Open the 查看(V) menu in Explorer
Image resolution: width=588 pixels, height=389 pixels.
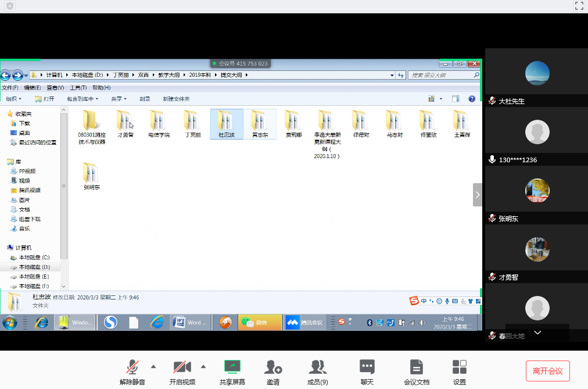[x=55, y=88]
